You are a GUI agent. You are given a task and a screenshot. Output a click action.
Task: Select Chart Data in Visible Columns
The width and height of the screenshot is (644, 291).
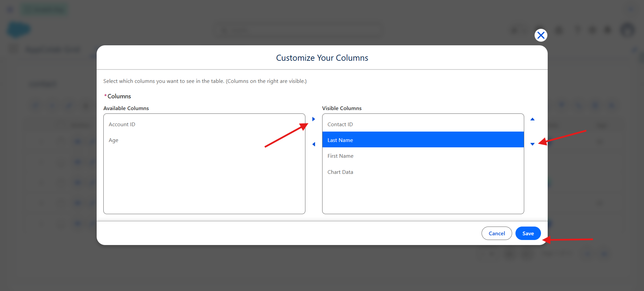coord(423,172)
